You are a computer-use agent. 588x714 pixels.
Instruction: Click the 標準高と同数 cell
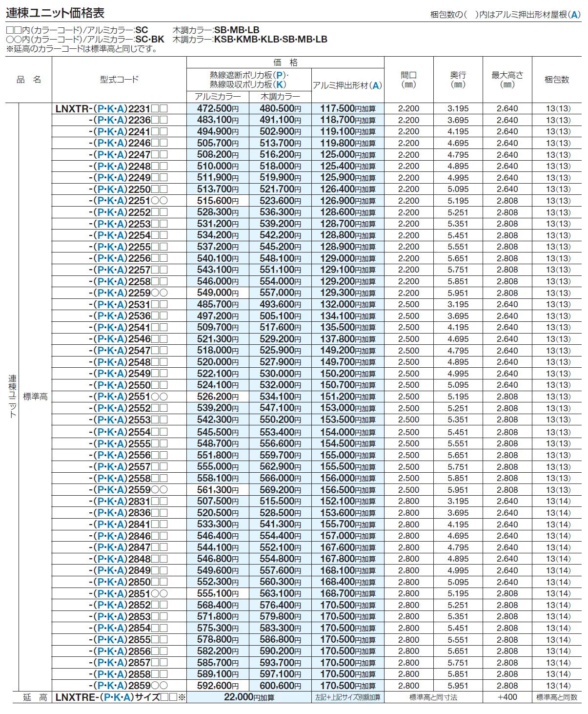point(557,697)
